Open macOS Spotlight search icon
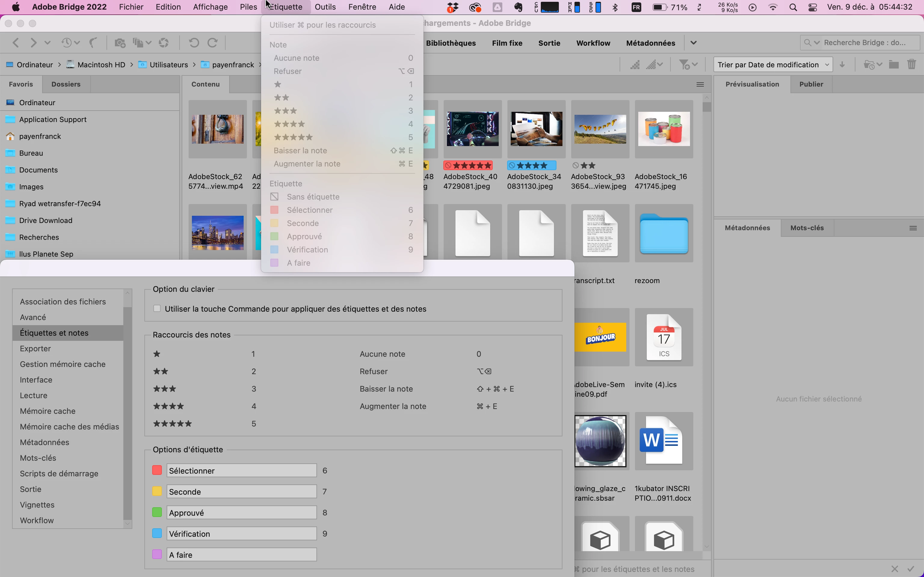 pyautogui.click(x=793, y=7)
